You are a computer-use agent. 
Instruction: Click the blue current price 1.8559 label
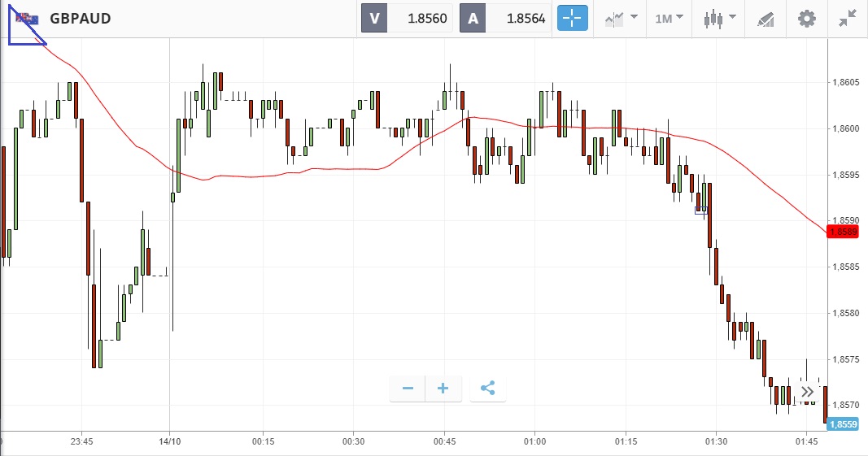[842, 423]
